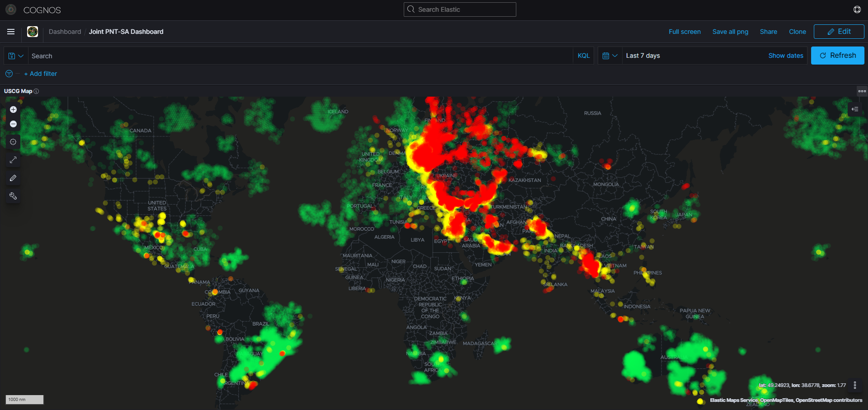This screenshot has height=410, width=868.
Task: Zoom out on the USCG map
Action: (13, 124)
